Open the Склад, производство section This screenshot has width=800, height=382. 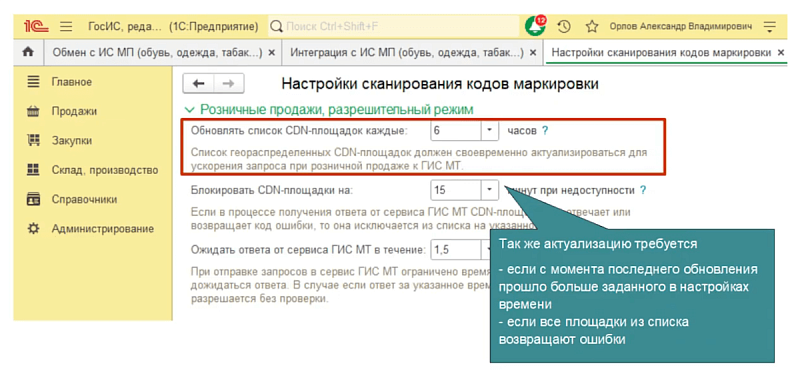coord(105,170)
